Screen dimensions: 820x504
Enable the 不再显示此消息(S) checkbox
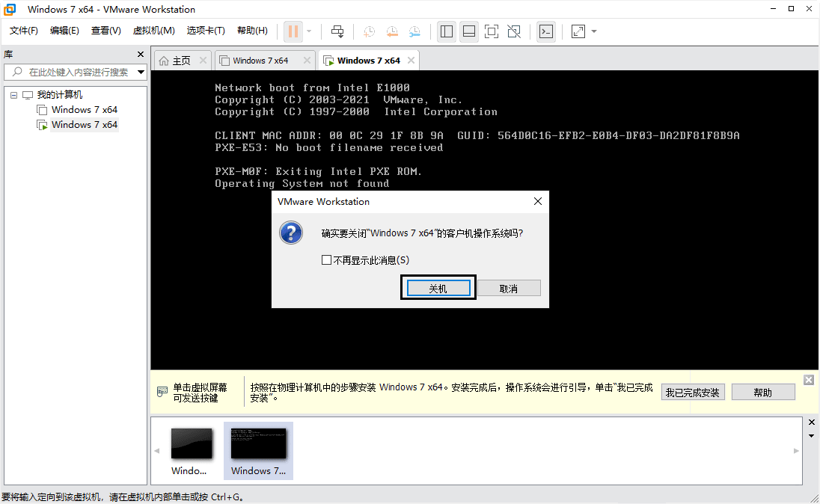[326, 259]
